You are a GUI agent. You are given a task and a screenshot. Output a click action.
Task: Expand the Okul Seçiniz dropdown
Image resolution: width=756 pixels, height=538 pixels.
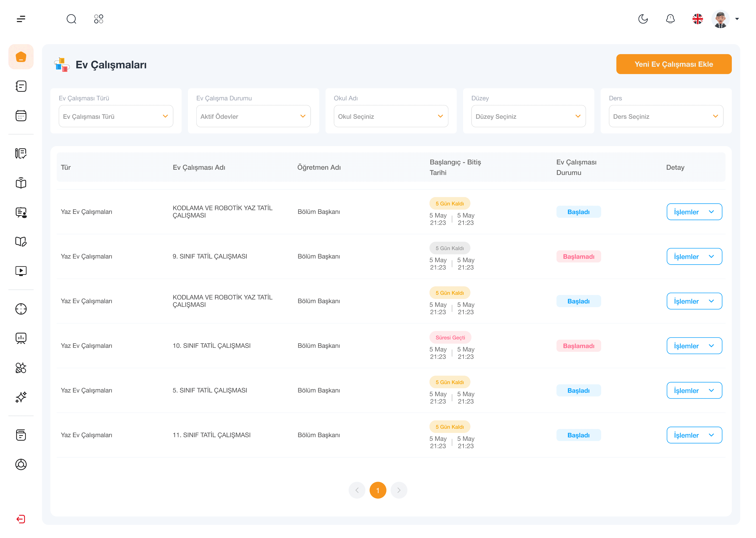[x=391, y=116]
